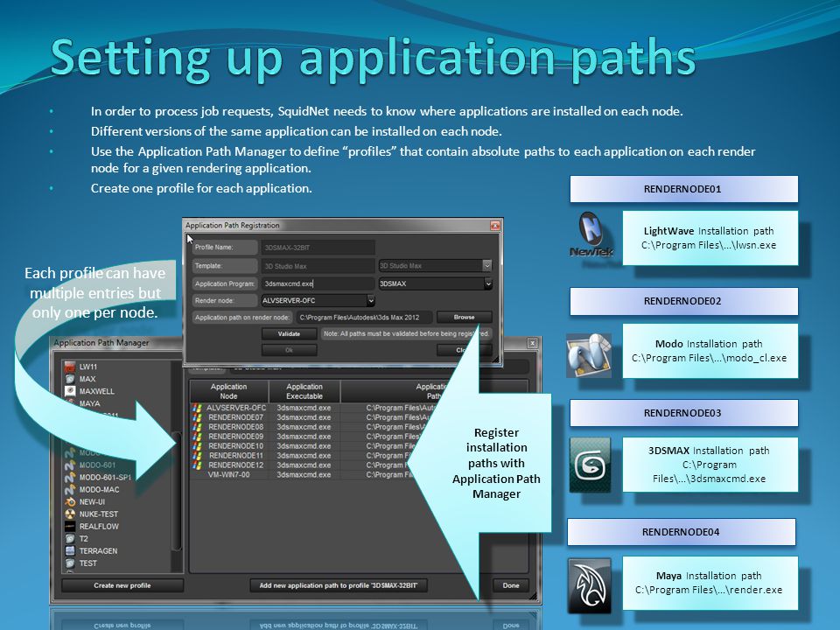Click Windows icon beside RENDERNODE10 row
This screenshot has height=630, width=840.
(x=197, y=445)
